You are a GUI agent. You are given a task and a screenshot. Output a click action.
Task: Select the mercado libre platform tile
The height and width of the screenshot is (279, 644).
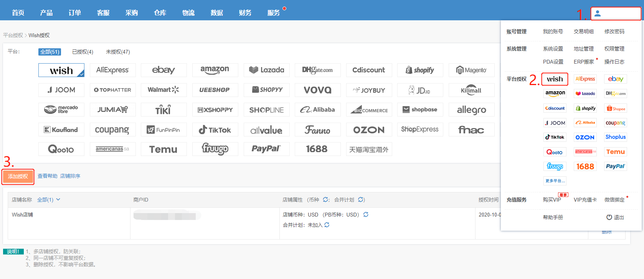point(61,110)
